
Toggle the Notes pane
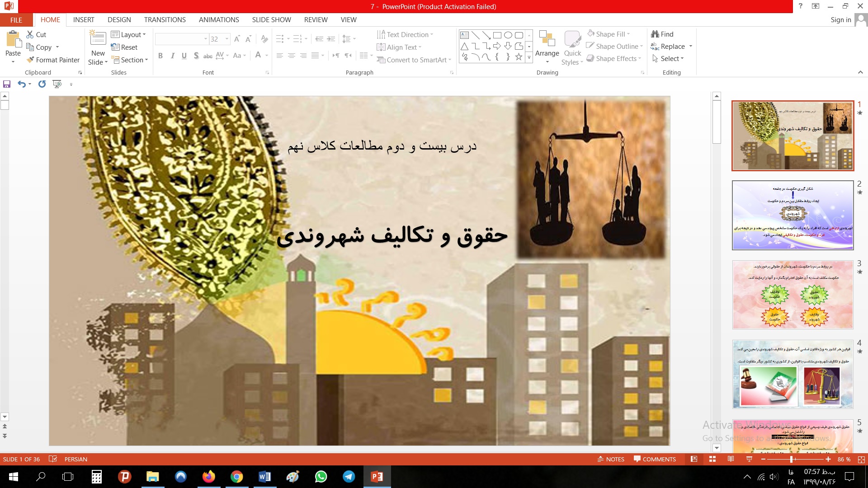[x=611, y=459]
